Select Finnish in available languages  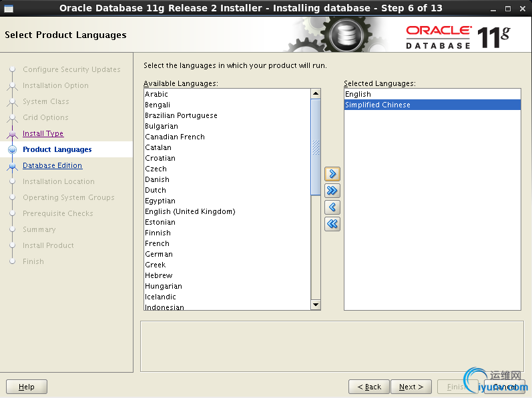[227, 233]
